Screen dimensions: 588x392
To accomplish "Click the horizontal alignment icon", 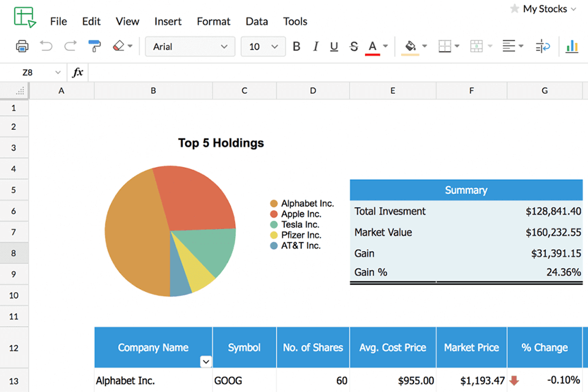I will [508, 46].
